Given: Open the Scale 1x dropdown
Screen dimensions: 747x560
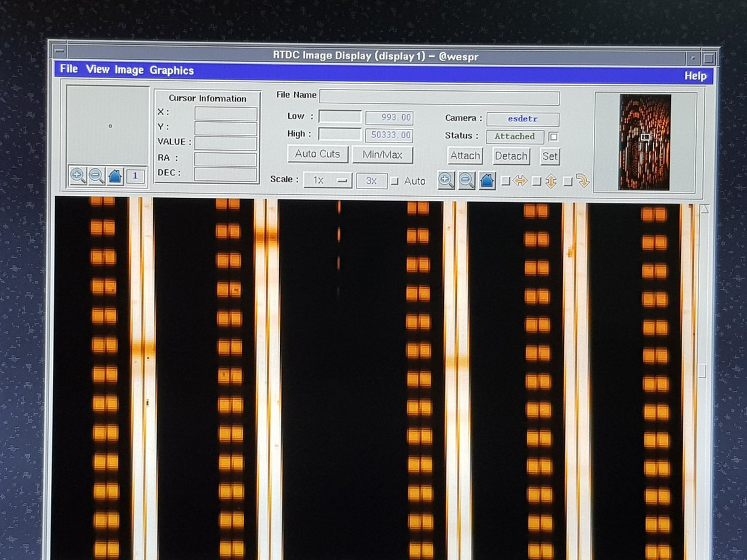Looking at the screenshot, I should coord(327,180).
